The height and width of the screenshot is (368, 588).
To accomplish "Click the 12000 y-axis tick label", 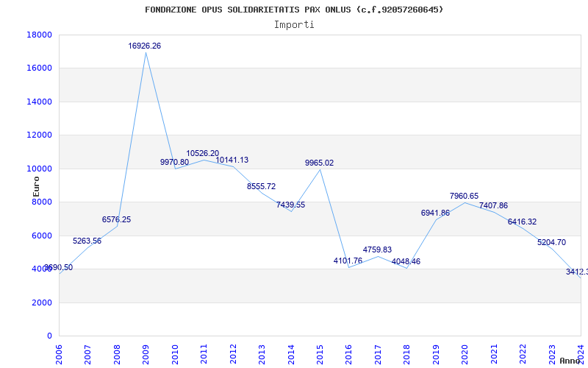I will point(40,135).
